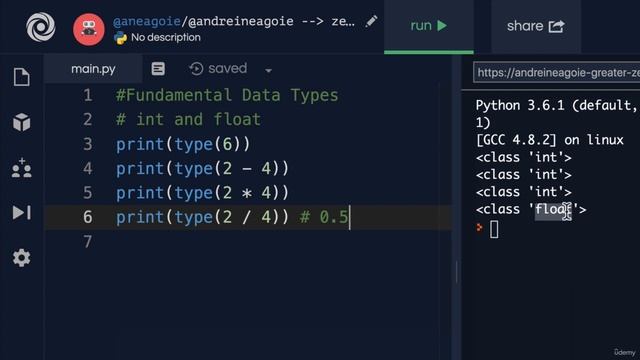Click the console prompt input
The image size is (640, 360).
click(494, 229)
